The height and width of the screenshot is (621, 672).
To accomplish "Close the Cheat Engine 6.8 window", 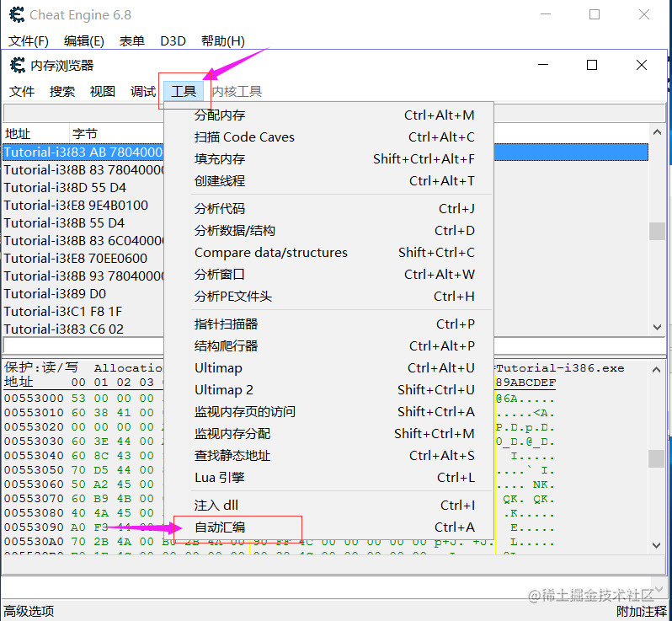I will coord(644,14).
